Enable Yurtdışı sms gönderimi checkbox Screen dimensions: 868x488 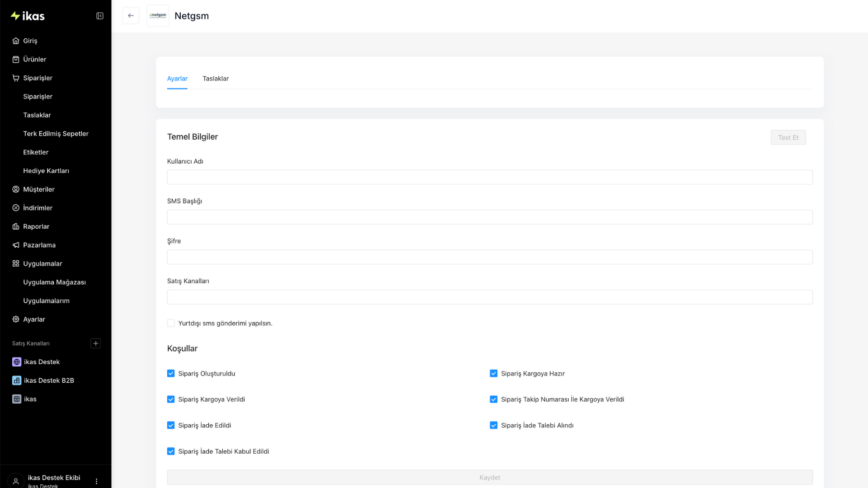[171, 323]
